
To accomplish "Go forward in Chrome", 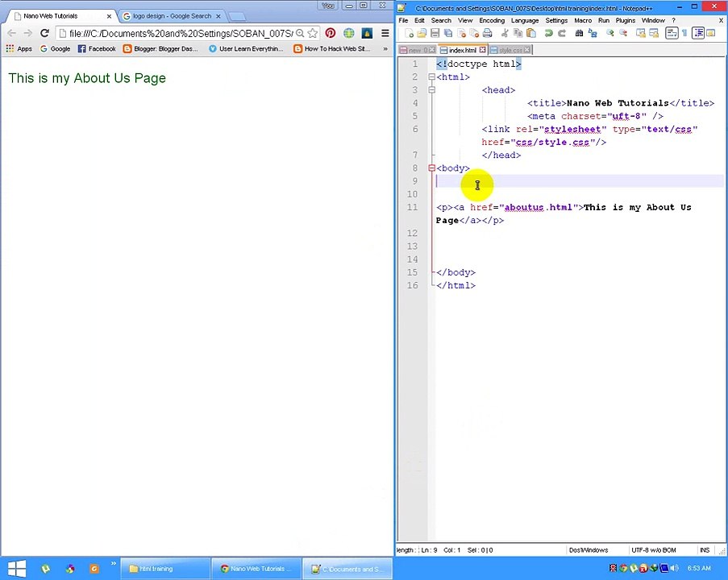I will pos(28,33).
